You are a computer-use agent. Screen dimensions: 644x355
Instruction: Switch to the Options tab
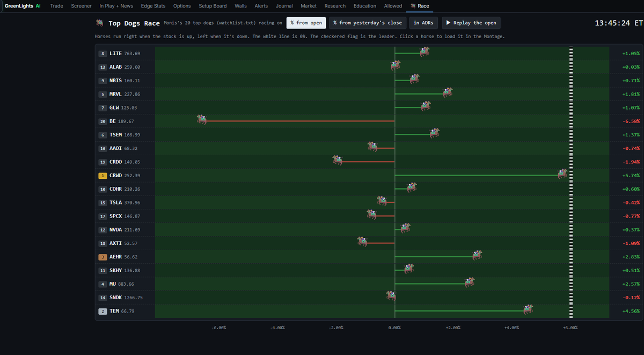[182, 6]
